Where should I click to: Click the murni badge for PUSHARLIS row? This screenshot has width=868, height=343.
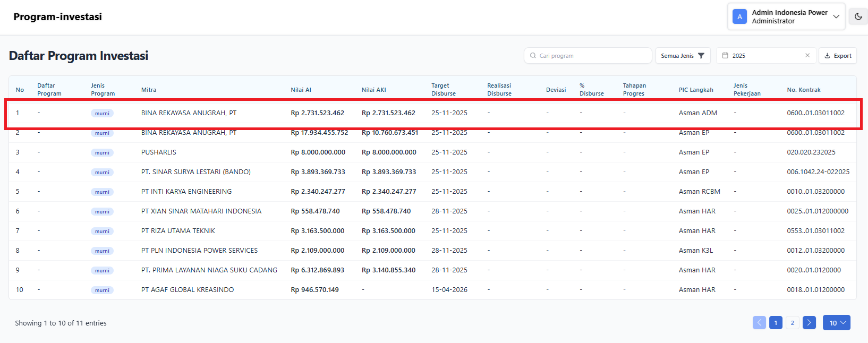(x=102, y=153)
